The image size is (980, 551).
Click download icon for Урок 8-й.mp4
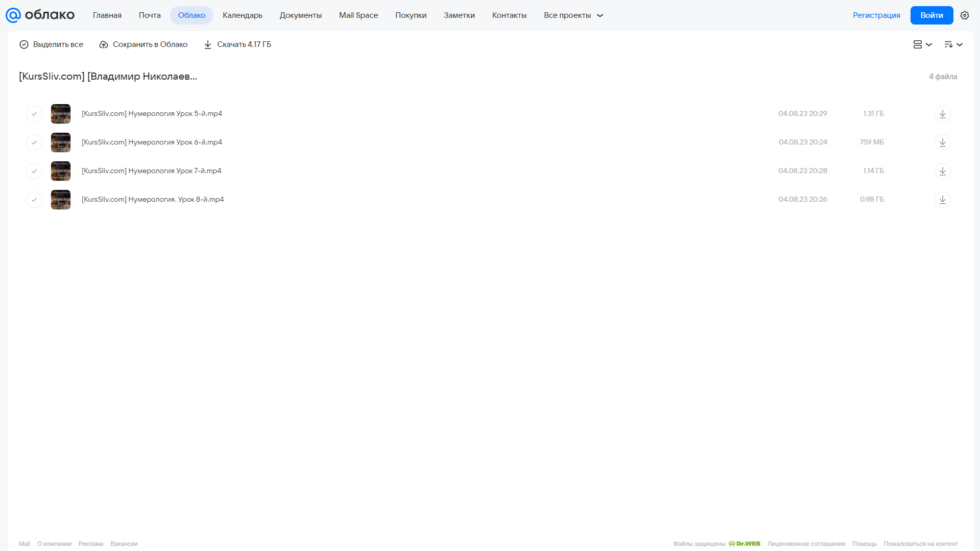pos(942,200)
